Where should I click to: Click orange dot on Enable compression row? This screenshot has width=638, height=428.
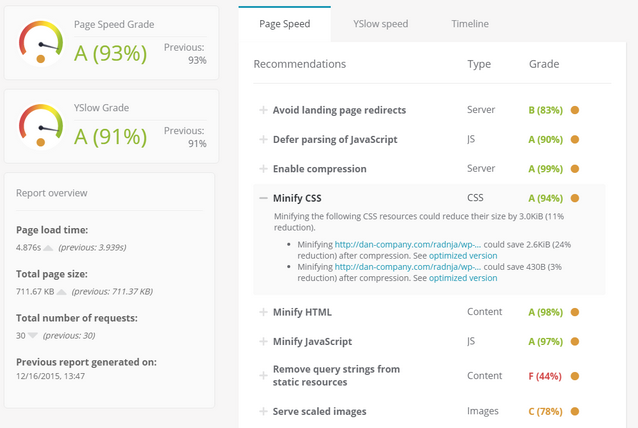click(575, 169)
